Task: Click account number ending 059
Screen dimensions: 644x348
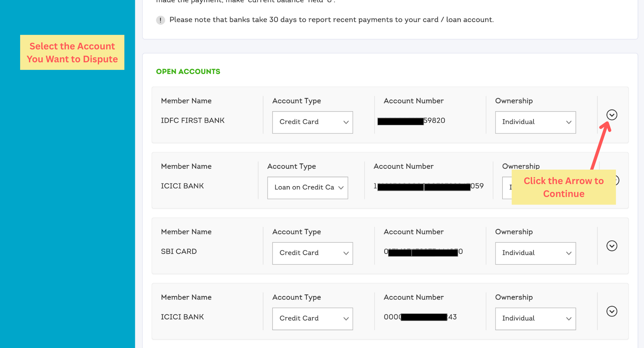Action: click(428, 186)
